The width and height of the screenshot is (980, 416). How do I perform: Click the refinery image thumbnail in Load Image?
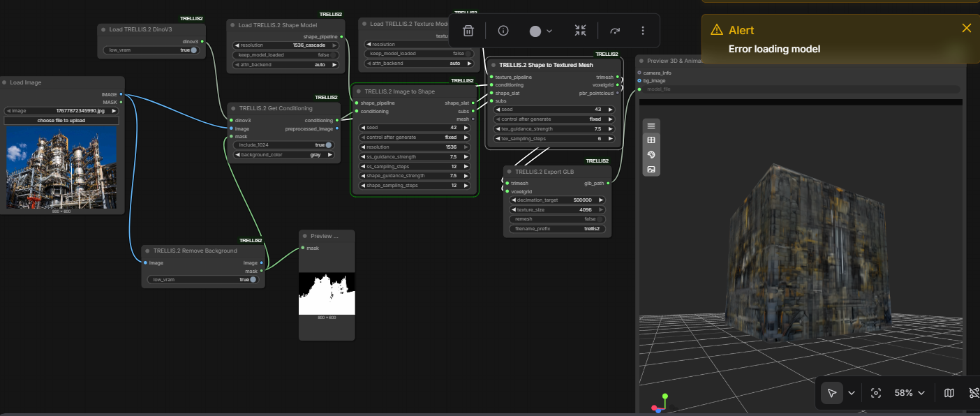pyautogui.click(x=62, y=168)
